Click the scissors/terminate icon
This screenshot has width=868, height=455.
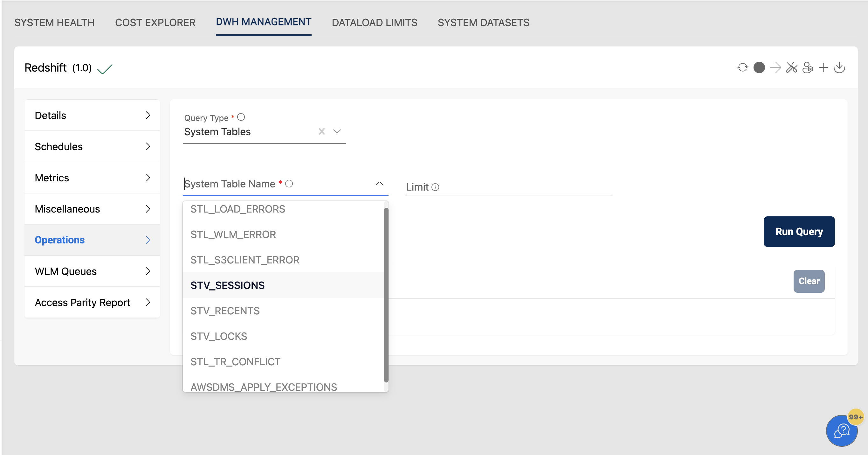(x=791, y=67)
